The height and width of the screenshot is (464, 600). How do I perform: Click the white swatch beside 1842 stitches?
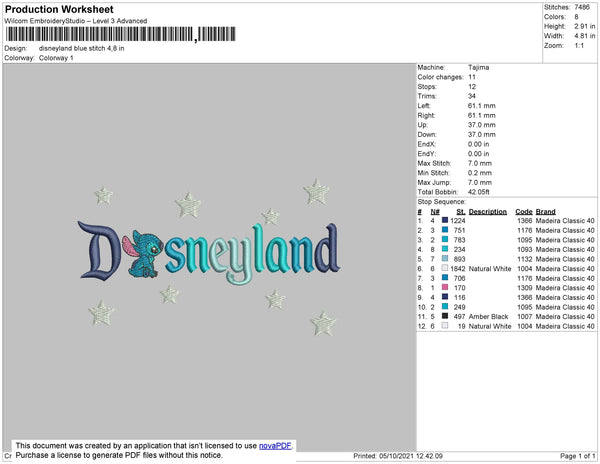(x=445, y=269)
